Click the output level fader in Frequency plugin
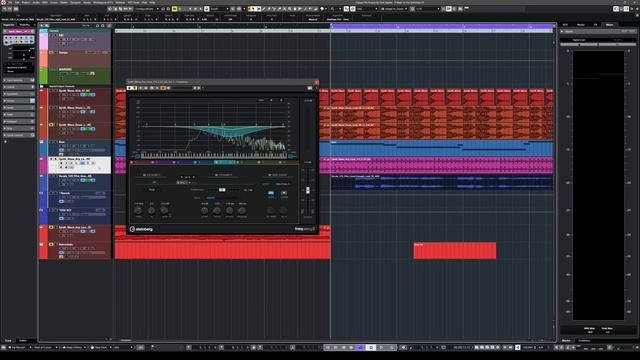This screenshot has height=360, width=640. click(x=308, y=190)
